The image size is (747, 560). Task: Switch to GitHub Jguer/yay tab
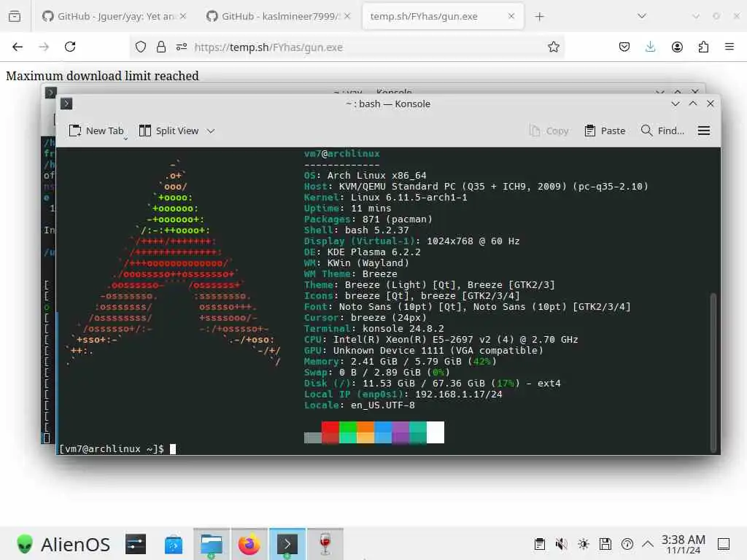[x=113, y=16]
